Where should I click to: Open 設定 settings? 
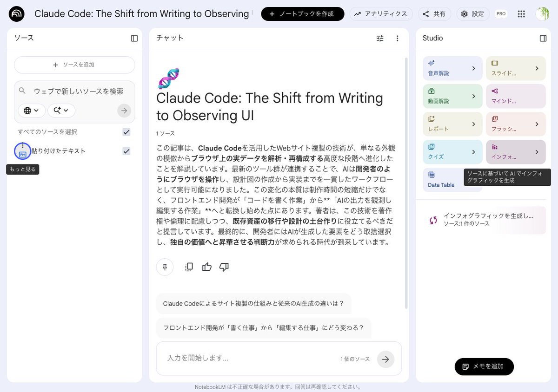pyautogui.click(x=472, y=14)
